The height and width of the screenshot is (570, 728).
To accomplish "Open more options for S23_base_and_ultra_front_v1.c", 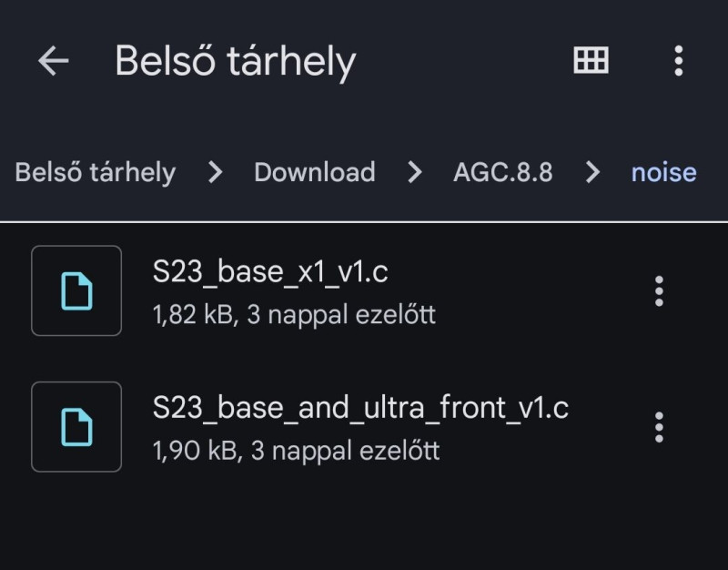I will pyautogui.click(x=659, y=427).
